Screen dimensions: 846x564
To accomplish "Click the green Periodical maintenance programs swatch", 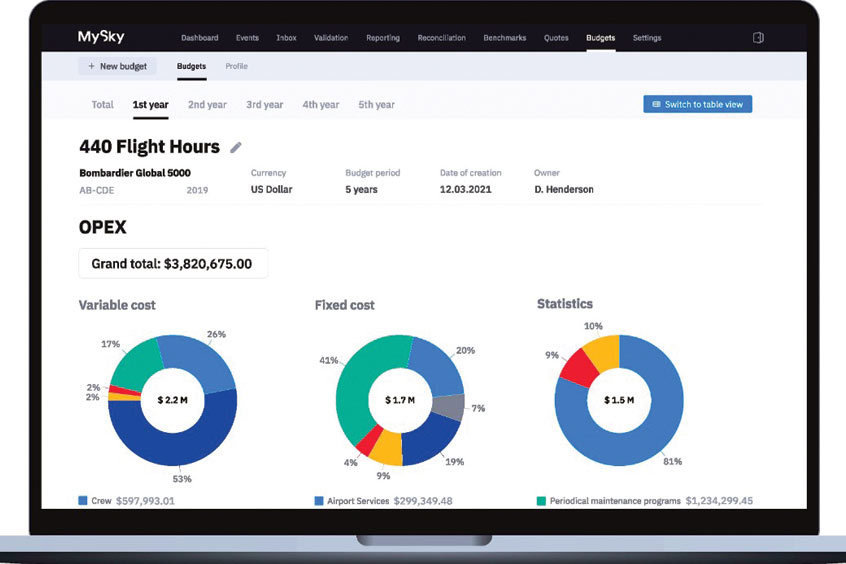I will 541,500.
